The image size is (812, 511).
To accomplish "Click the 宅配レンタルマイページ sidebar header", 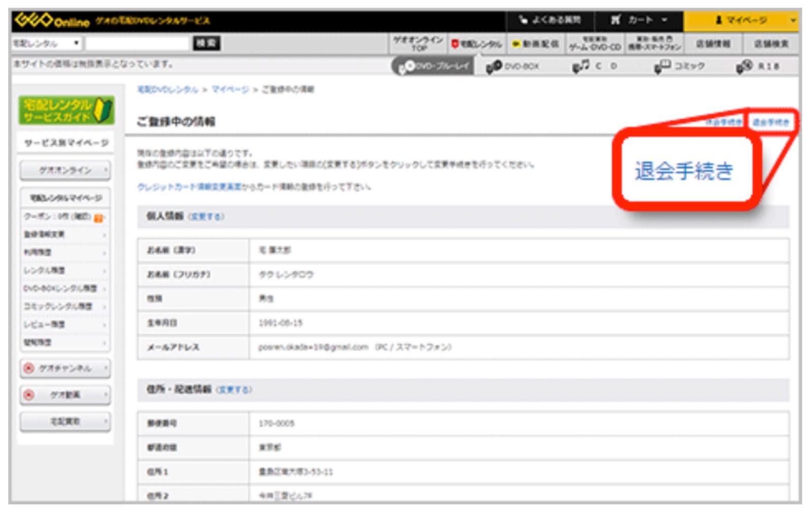I will [65, 198].
